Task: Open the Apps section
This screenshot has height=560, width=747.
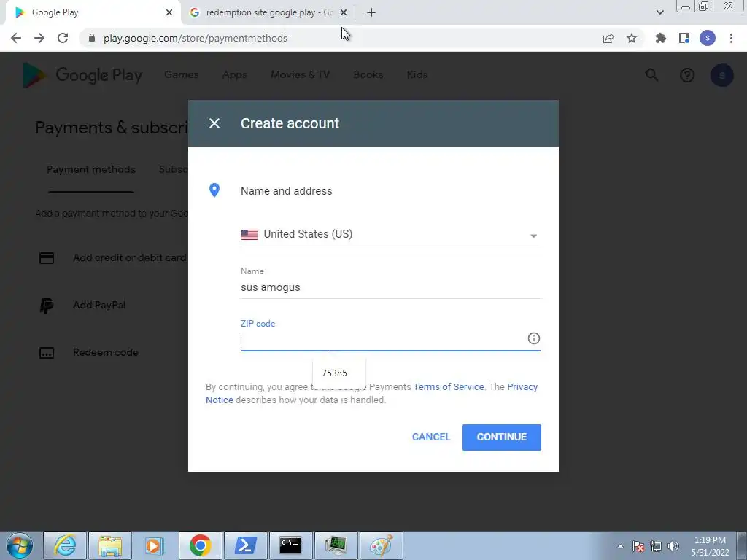Action: (x=234, y=75)
